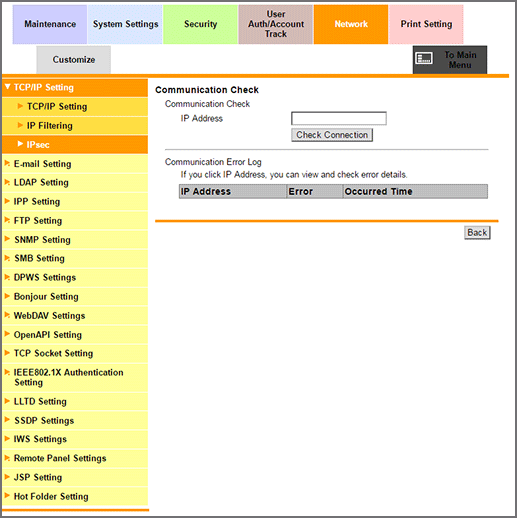This screenshot has height=518, width=517.
Task: Click arrow icon beside Bonjour Setting
Action: tap(7, 296)
